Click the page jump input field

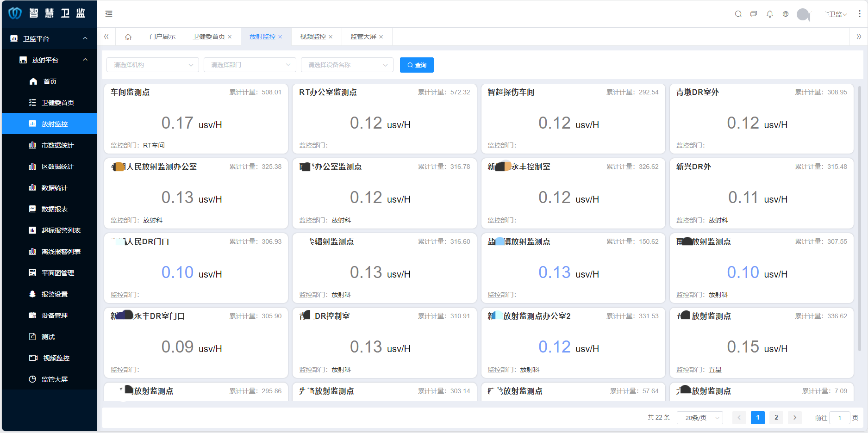(840, 418)
